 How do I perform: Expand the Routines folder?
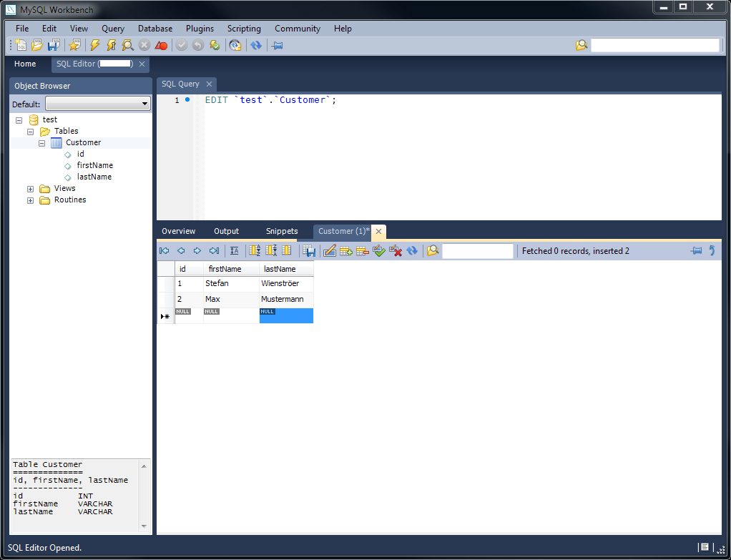(x=30, y=200)
